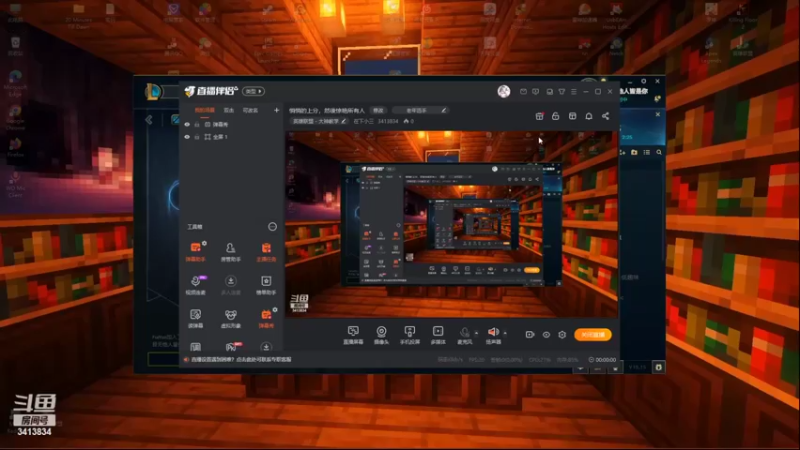Add a camera source
The image size is (800, 450).
(381, 335)
